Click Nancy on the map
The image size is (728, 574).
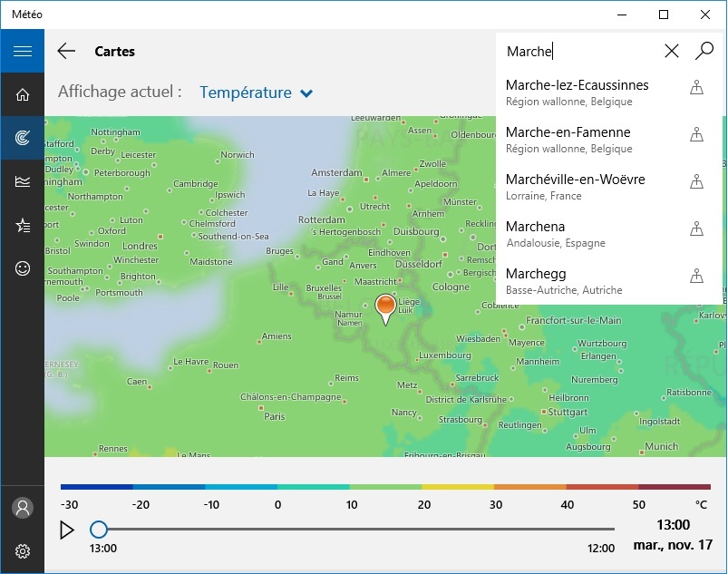click(x=404, y=413)
